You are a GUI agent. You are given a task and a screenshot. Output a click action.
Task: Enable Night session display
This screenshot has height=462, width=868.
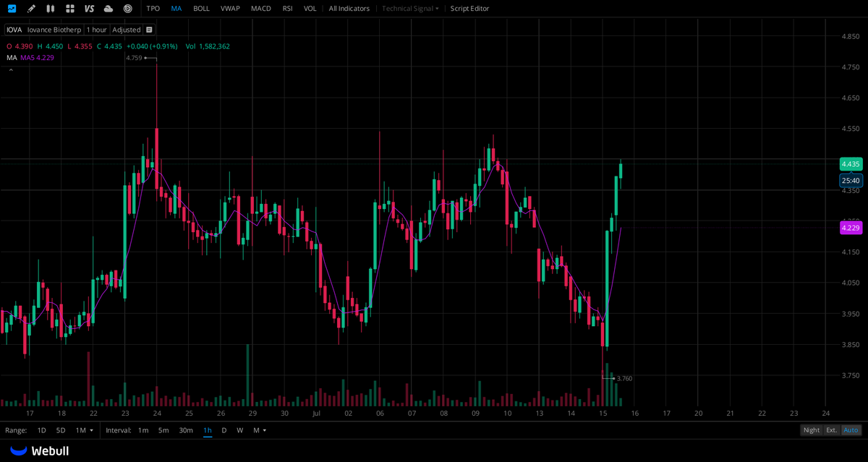[x=812, y=430]
